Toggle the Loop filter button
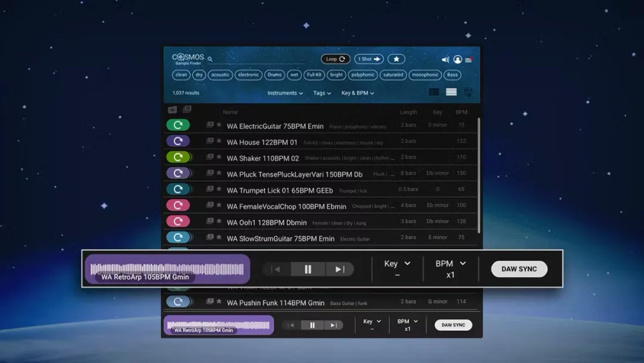Screen dimensions: 644x363 (x=336, y=59)
